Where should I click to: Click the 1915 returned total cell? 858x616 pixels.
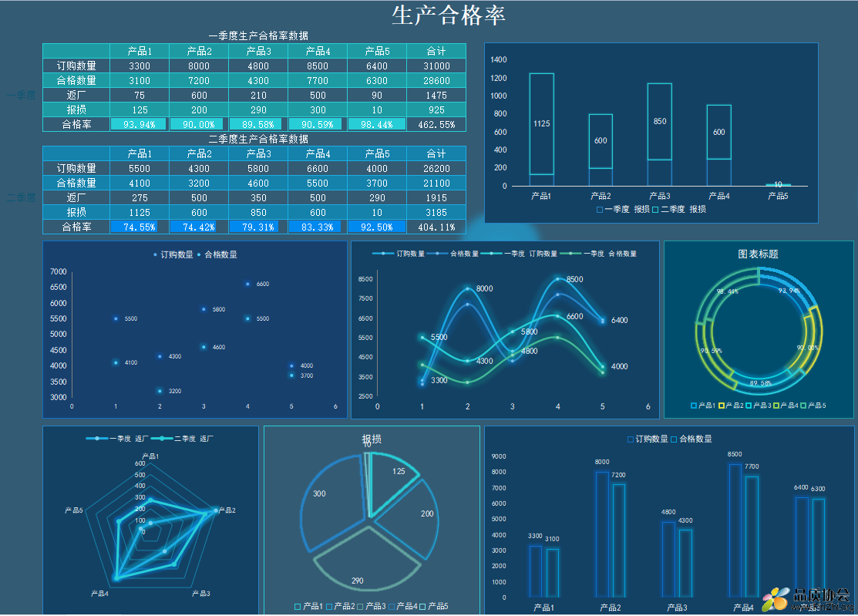[x=436, y=197]
